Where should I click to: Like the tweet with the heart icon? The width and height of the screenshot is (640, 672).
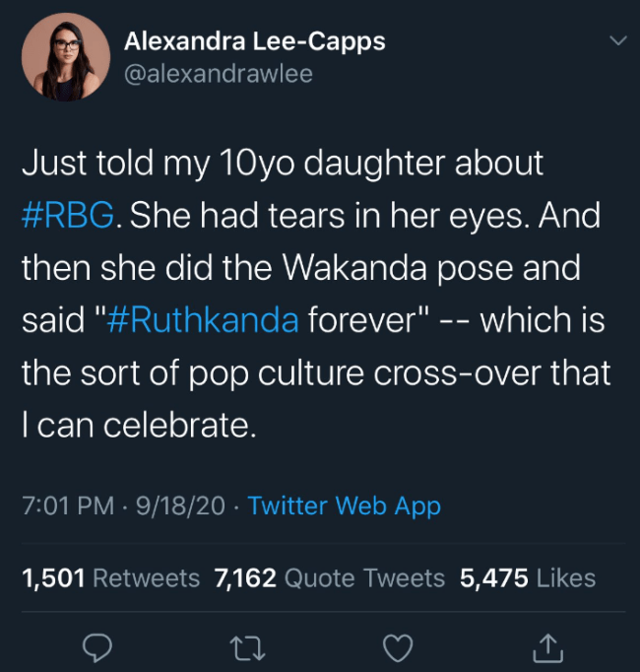point(398,646)
